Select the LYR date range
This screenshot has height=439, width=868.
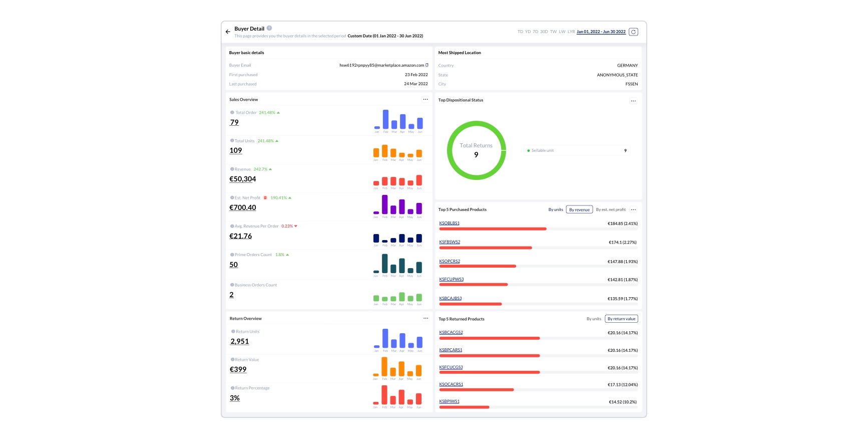(571, 32)
